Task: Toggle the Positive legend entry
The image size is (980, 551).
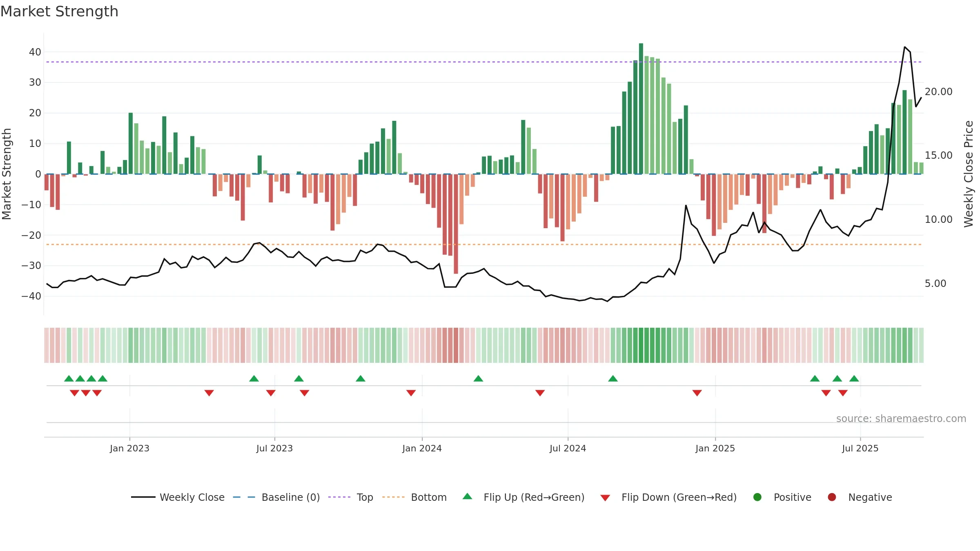Action: (x=782, y=497)
